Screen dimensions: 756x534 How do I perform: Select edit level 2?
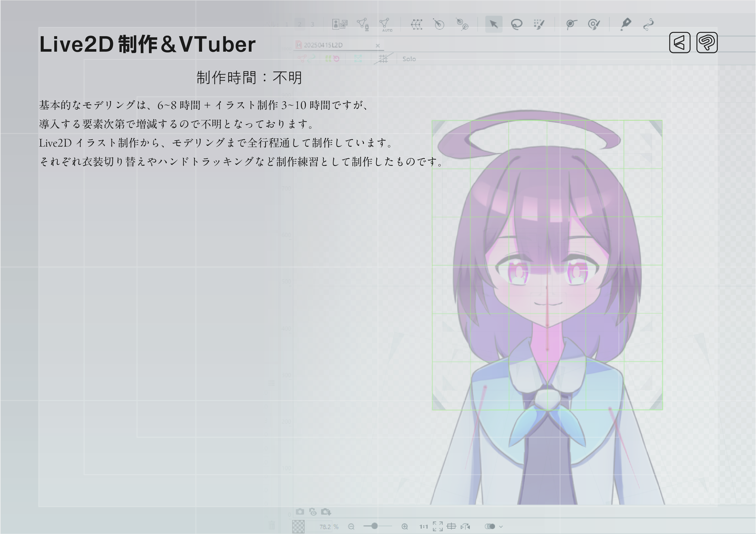pyautogui.click(x=299, y=24)
